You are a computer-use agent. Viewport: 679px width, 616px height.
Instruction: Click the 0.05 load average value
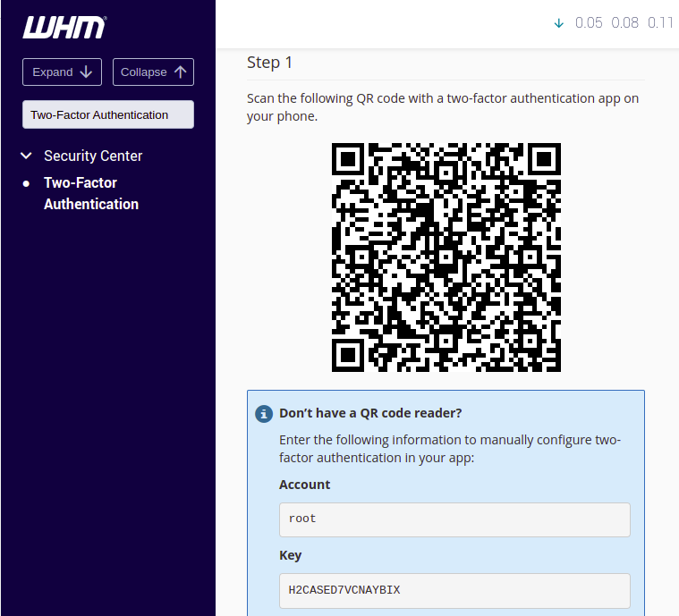click(589, 23)
